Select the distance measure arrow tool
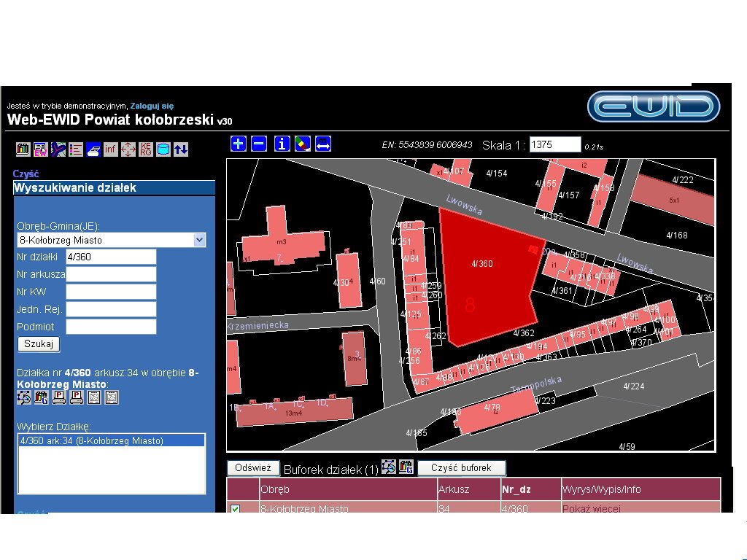 click(323, 144)
